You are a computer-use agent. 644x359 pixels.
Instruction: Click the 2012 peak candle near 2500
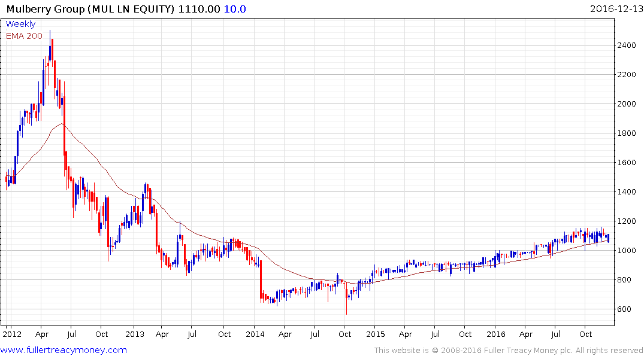point(50,45)
